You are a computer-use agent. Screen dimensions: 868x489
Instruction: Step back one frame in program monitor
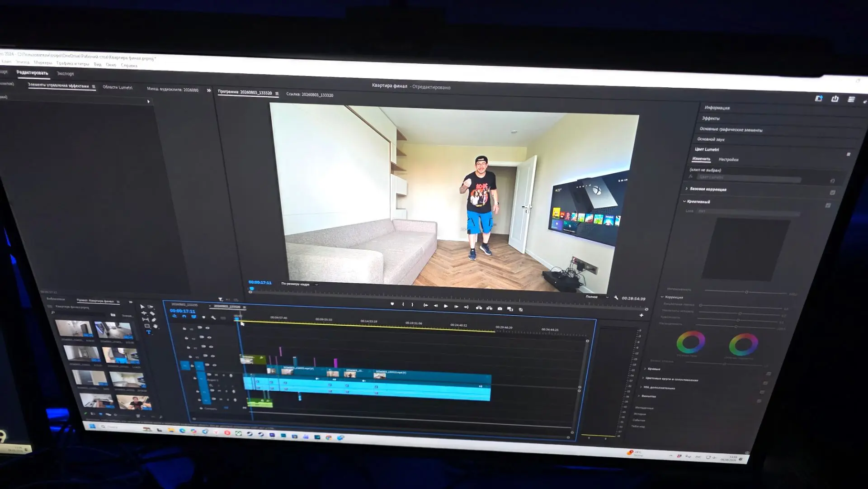click(x=436, y=306)
